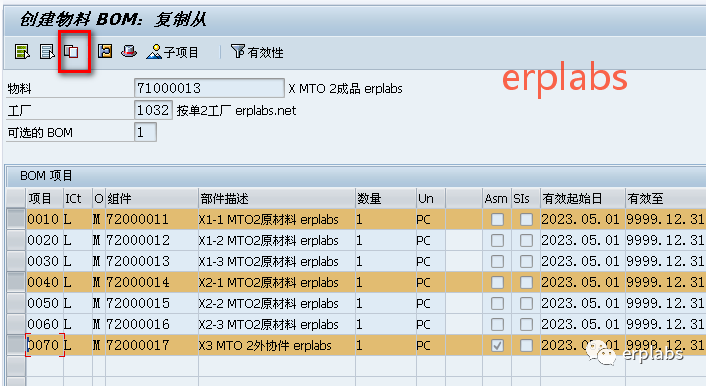Viewport: 706px width, 386px height.
Task: Click the select-all corner cell of table
Action: pos(16,198)
